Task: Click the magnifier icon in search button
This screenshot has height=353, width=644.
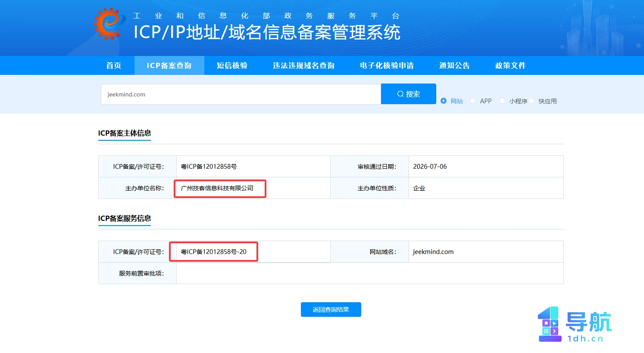Action: click(400, 94)
